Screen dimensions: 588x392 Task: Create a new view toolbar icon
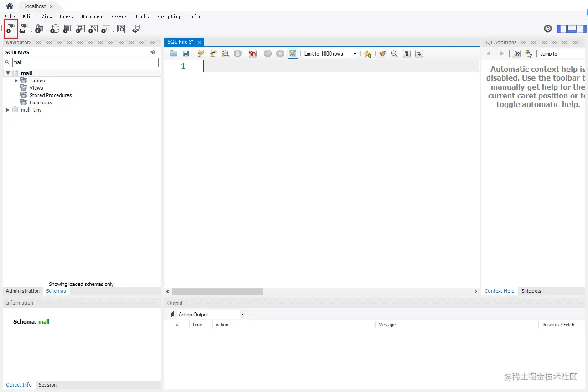(80, 29)
